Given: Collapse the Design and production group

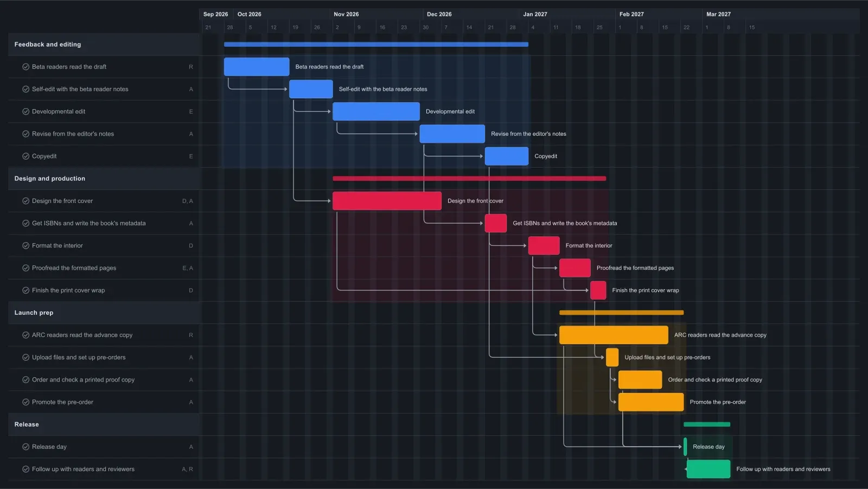Looking at the screenshot, I should click(x=104, y=179).
